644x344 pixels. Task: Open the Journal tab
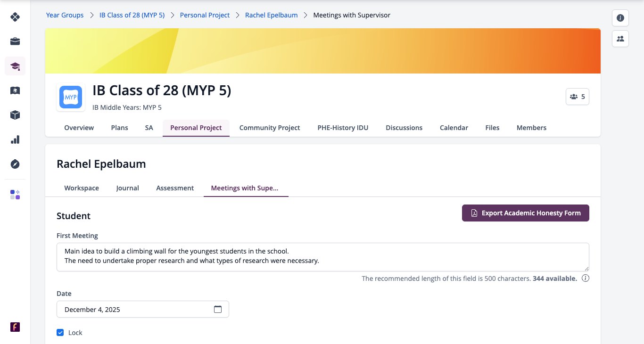128,188
